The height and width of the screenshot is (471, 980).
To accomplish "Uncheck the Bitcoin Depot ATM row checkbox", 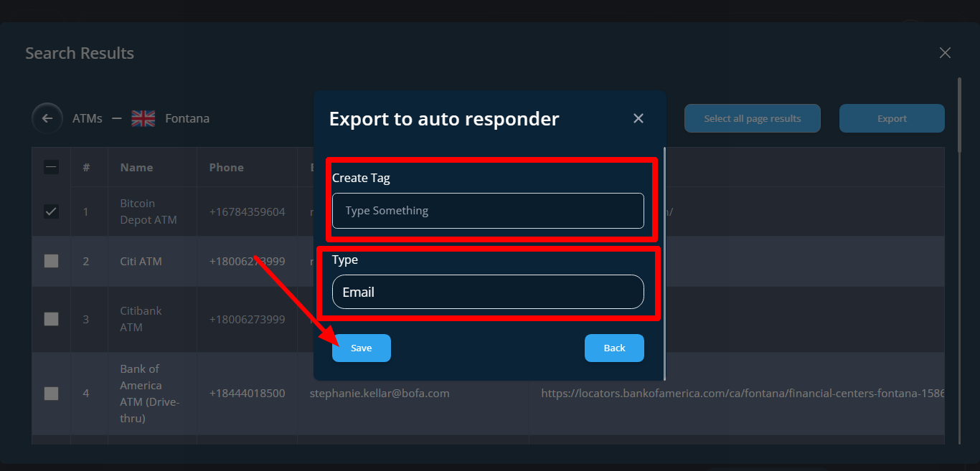I will pos(51,211).
